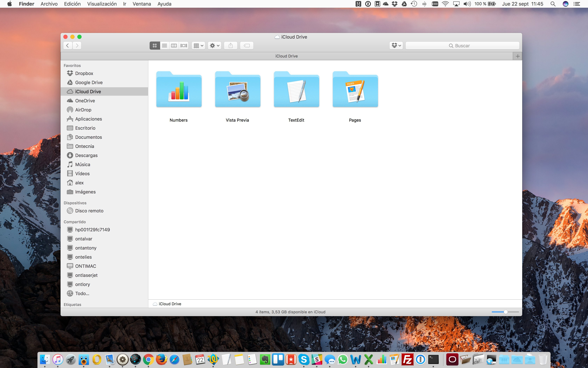588x368 pixels.
Task: Go forward with the right arrow button
Action: pyautogui.click(x=77, y=46)
